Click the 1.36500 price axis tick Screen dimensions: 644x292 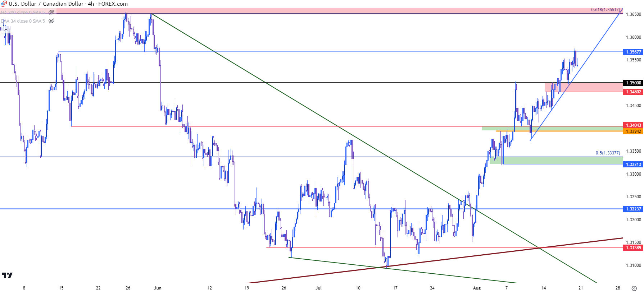point(634,14)
